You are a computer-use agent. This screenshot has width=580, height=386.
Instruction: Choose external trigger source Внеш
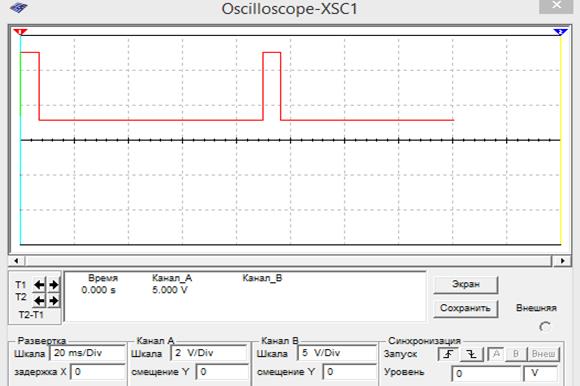click(x=543, y=355)
